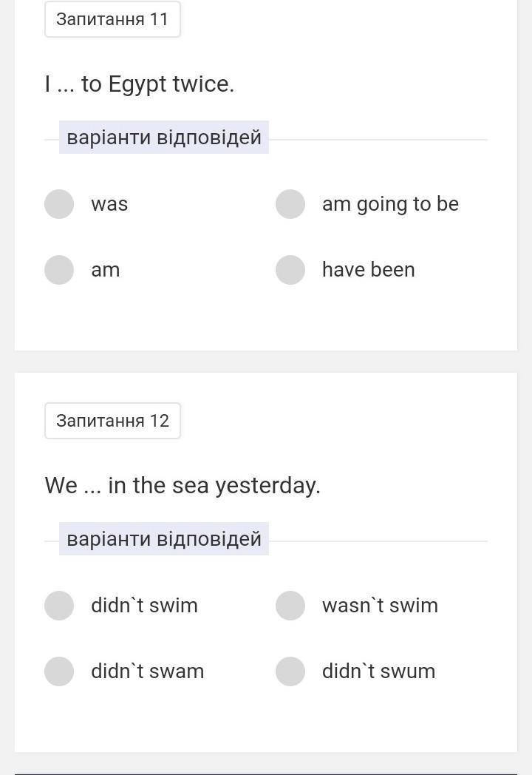Image resolution: width=532 pixels, height=775 pixels.
Task: Select the radio button for 'wasn`t swim'
Action: pyautogui.click(x=290, y=606)
